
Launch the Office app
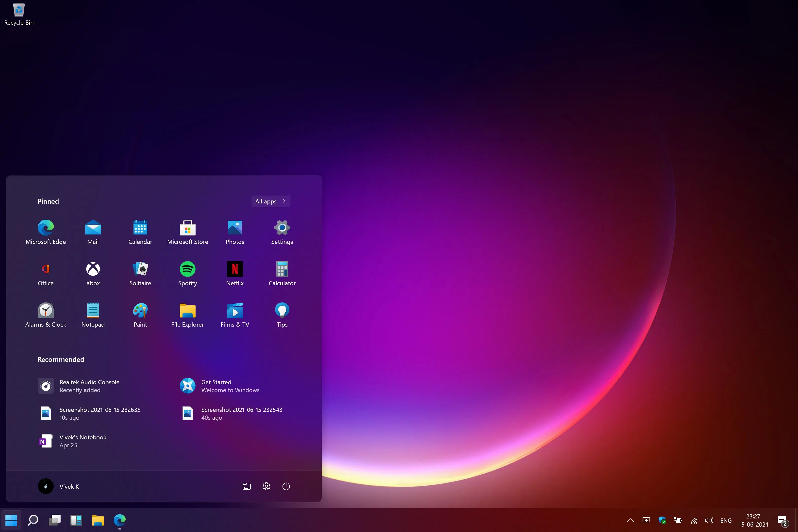46,274
